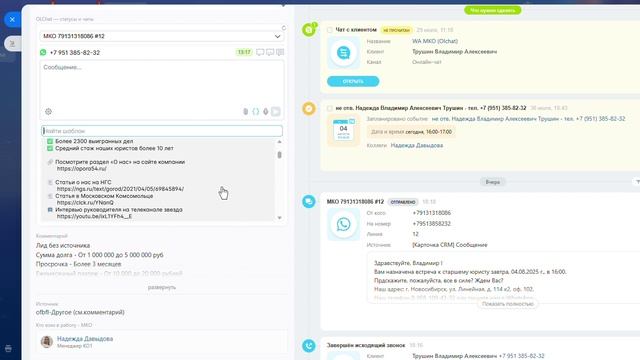Click the green 'Что нужно сделать' pill

tap(492, 10)
